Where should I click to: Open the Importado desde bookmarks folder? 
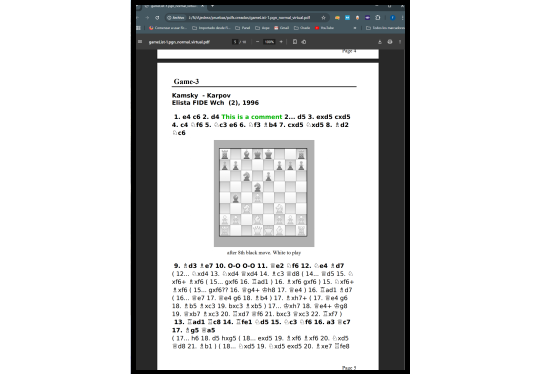coord(211,28)
